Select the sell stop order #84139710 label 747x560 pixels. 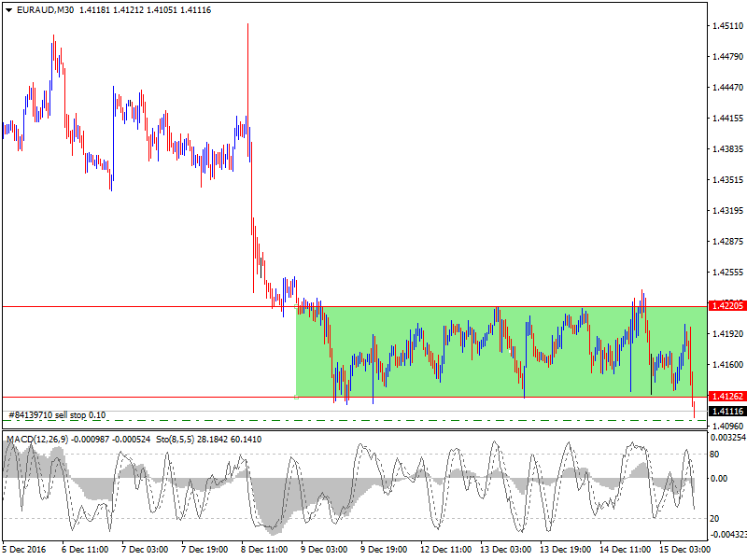coord(57,415)
